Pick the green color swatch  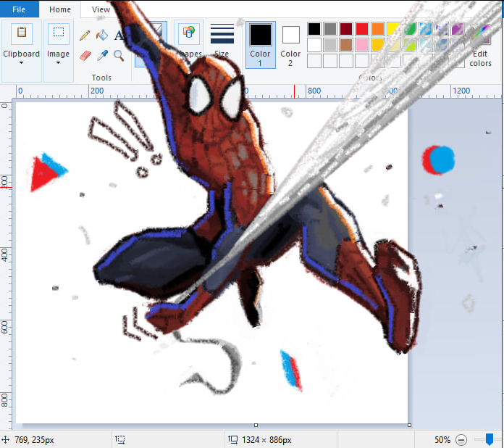410,29
